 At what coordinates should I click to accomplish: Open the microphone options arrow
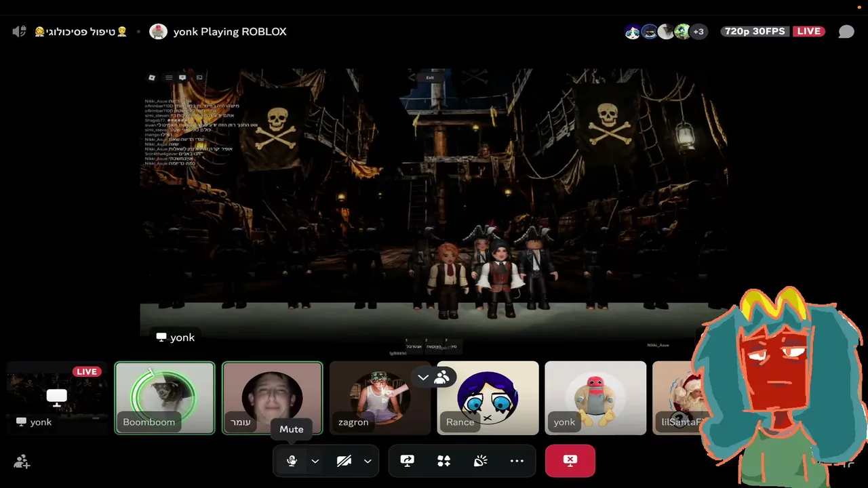pos(315,462)
